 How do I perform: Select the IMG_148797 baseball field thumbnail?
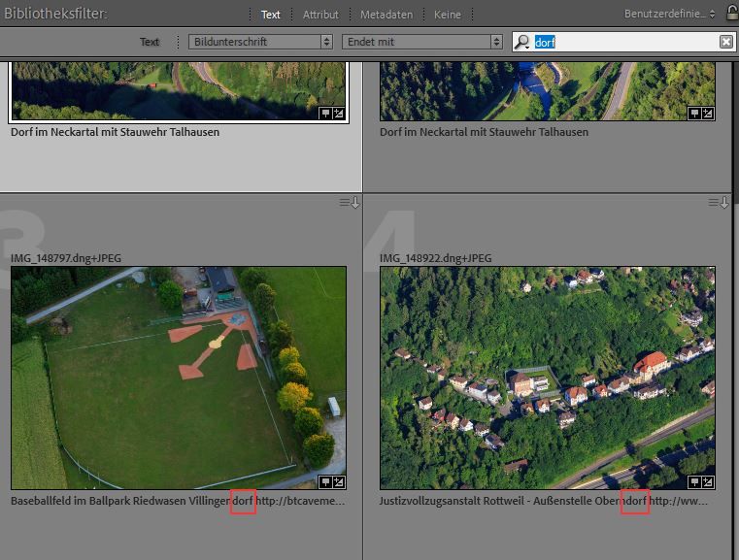[x=179, y=378]
